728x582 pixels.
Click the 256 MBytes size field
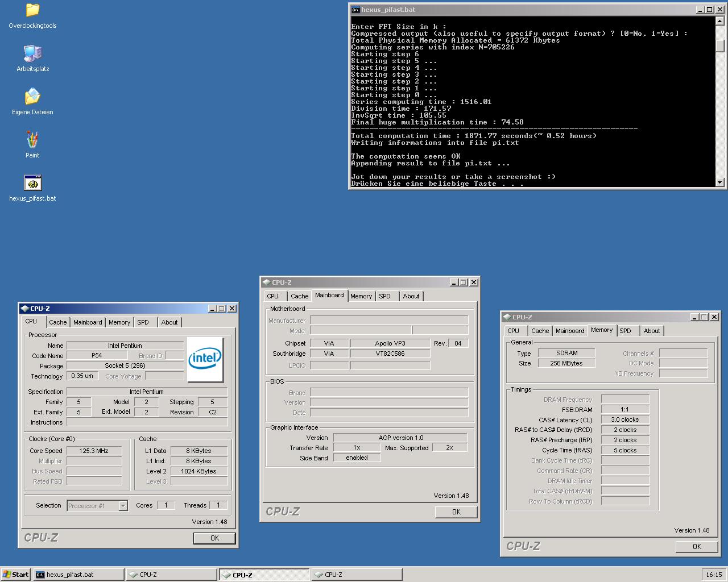click(x=566, y=363)
